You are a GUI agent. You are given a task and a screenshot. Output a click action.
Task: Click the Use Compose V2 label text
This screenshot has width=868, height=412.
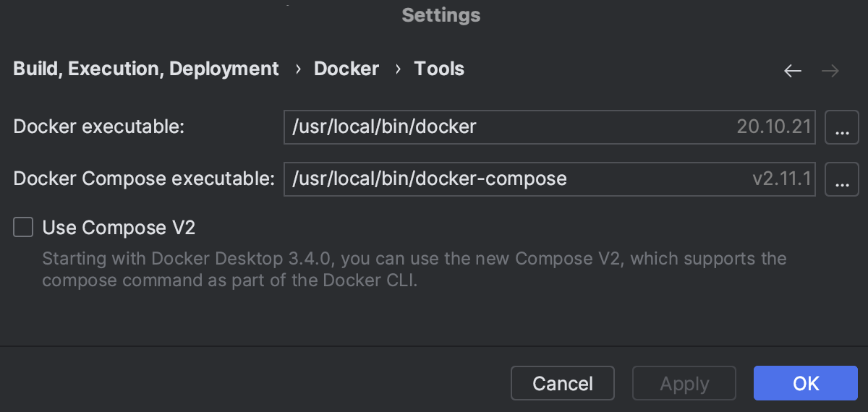click(119, 228)
